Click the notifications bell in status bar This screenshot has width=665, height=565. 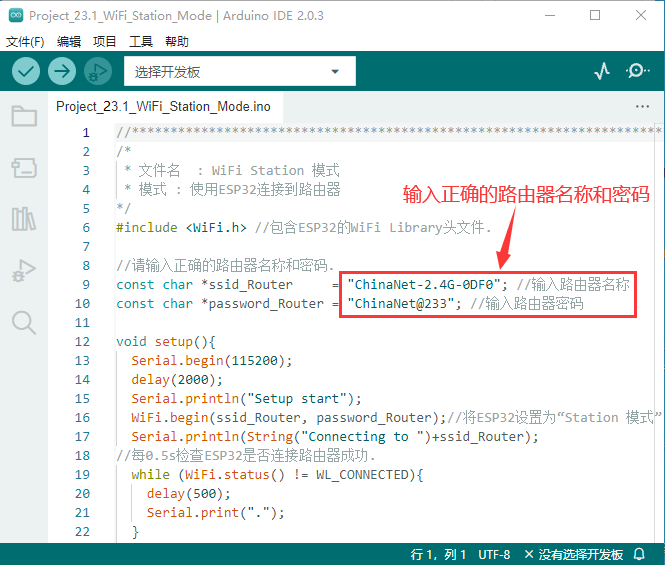640,554
